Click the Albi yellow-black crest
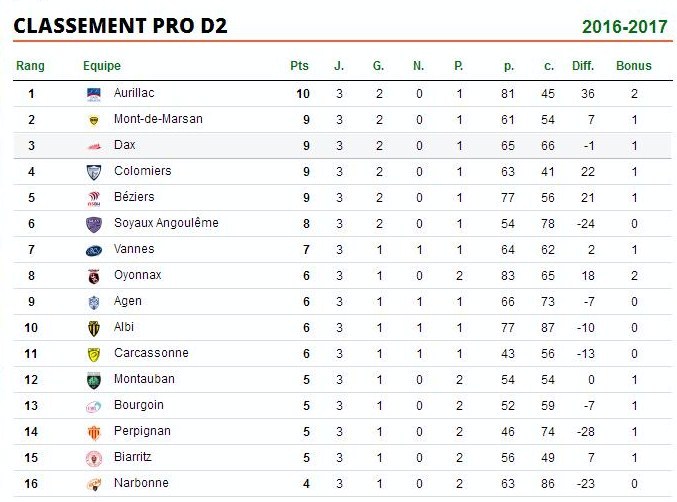Image resolution: width=677 pixels, height=502 pixels. click(x=94, y=328)
